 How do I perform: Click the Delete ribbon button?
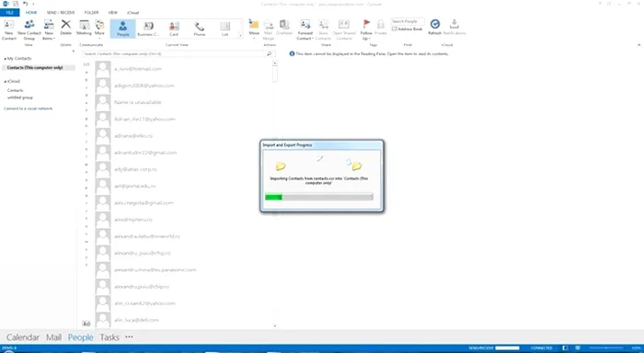tap(65, 28)
